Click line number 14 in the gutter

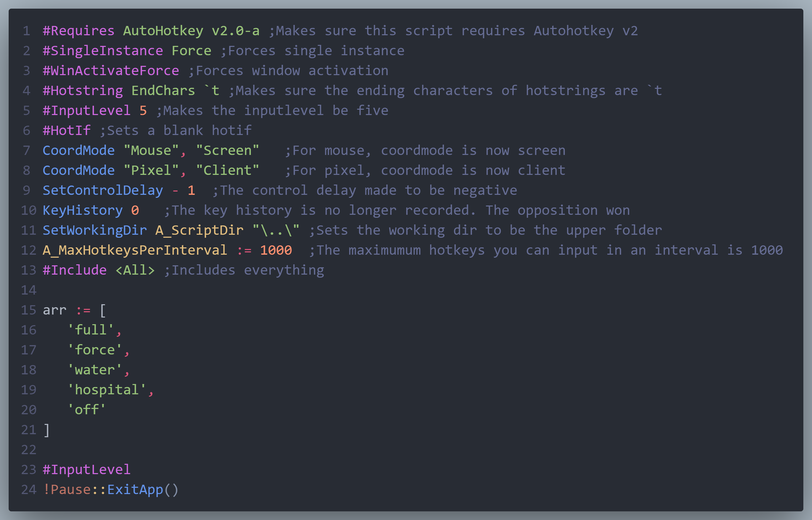[29, 290]
